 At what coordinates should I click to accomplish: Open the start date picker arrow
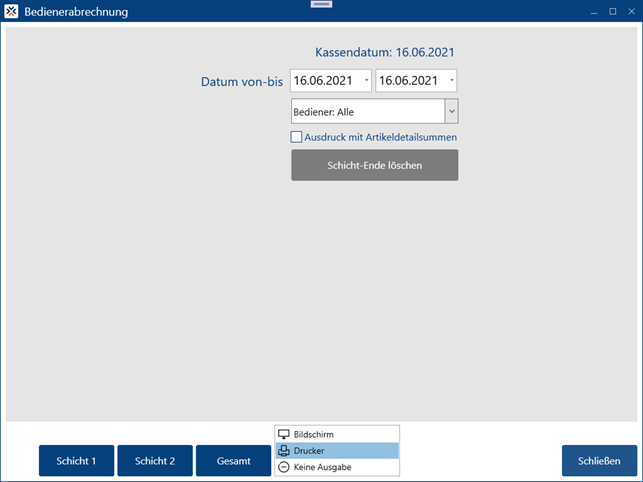click(x=366, y=80)
